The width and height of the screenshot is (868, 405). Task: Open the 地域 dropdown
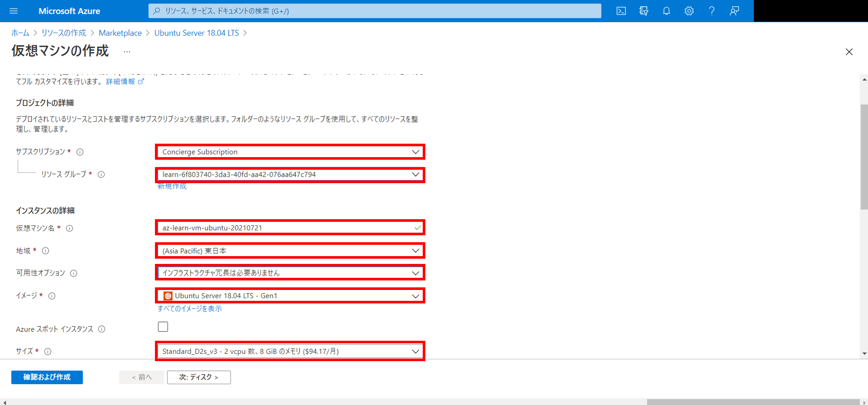point(290,250)
